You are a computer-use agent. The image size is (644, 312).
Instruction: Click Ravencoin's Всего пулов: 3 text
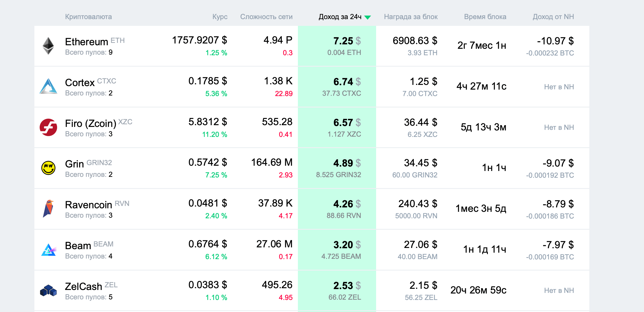tap(89, 215)
